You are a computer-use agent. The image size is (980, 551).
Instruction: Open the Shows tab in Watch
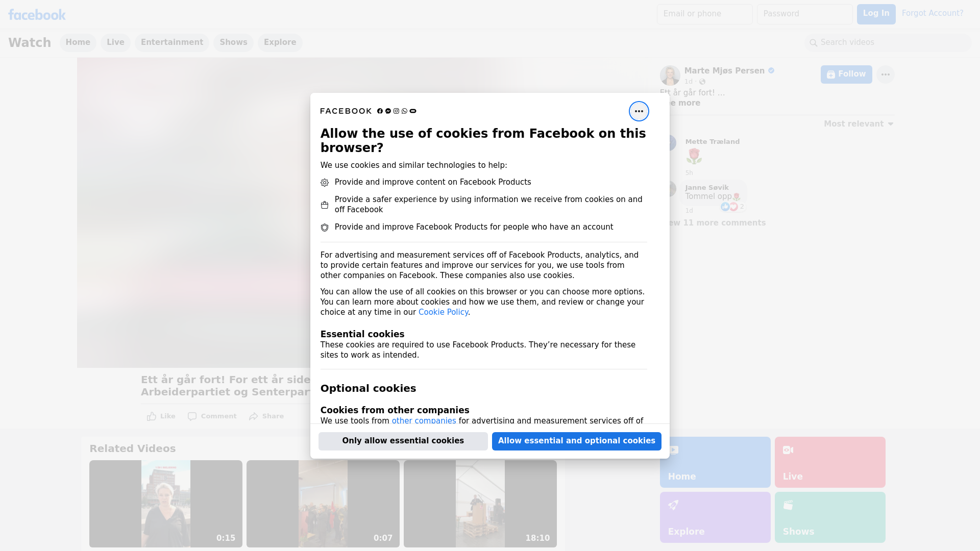coord(233,42)
